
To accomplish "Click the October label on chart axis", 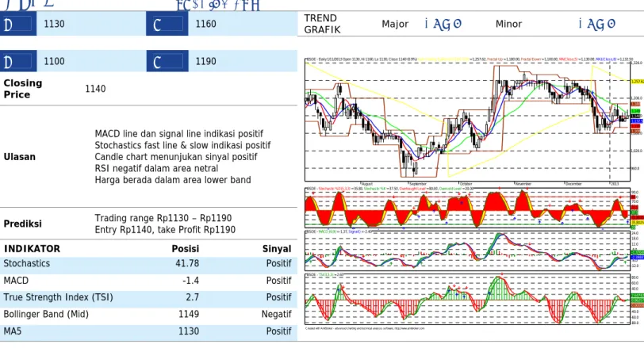I will tap(466, 184).
